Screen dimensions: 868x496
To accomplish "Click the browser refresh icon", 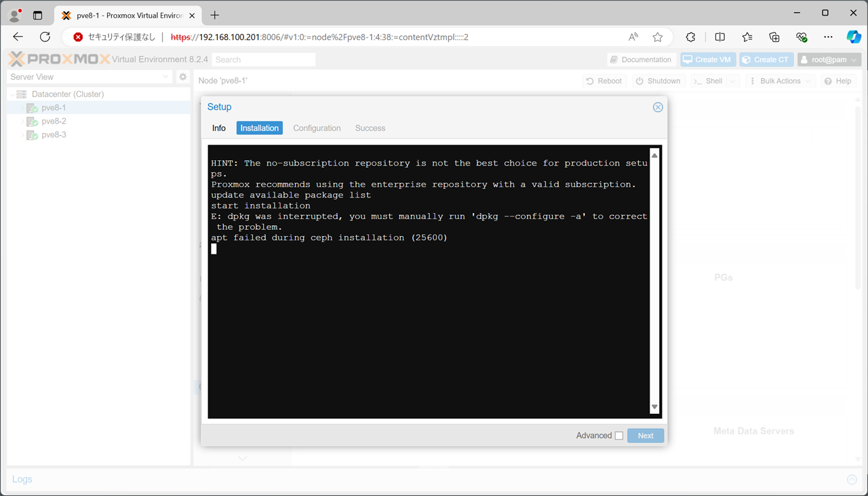I will pyautogui.click(x=45, y=37).
